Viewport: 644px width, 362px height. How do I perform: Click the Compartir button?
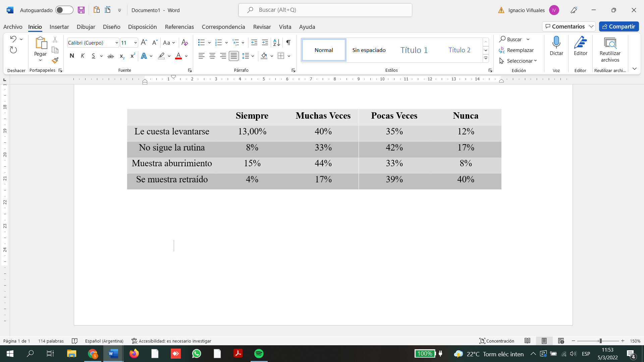(619, 26)
